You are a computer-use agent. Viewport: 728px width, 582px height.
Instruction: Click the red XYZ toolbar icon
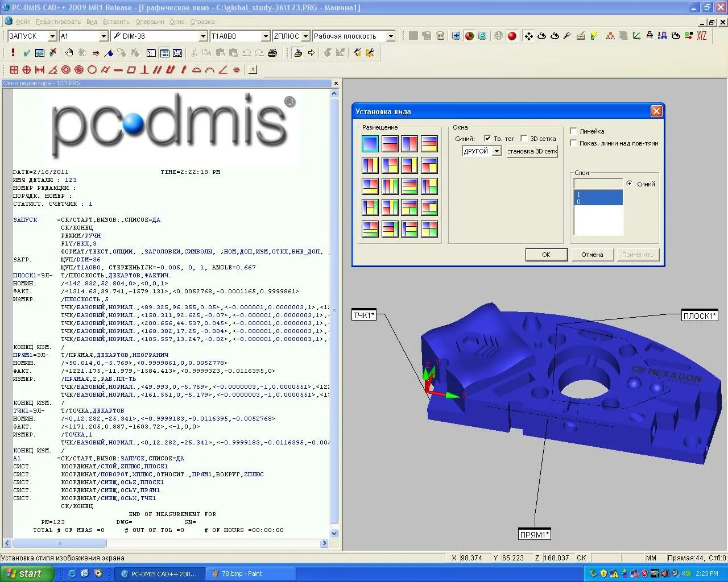pos(701,35)
